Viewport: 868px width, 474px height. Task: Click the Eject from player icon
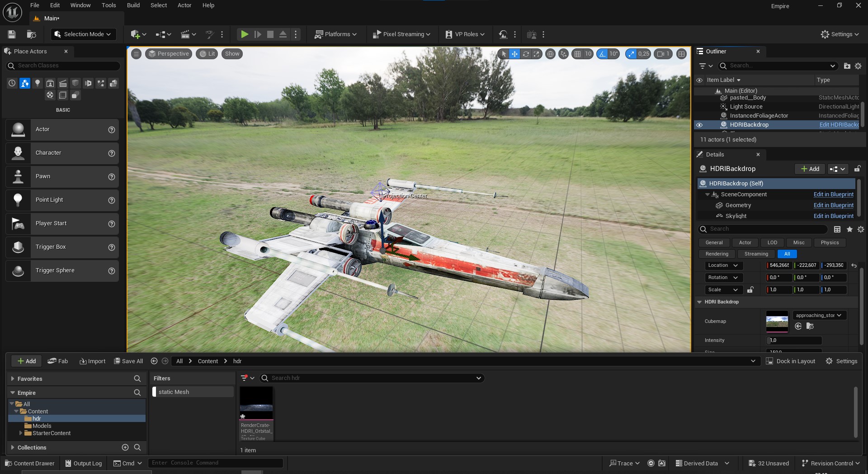coord(283,34)
